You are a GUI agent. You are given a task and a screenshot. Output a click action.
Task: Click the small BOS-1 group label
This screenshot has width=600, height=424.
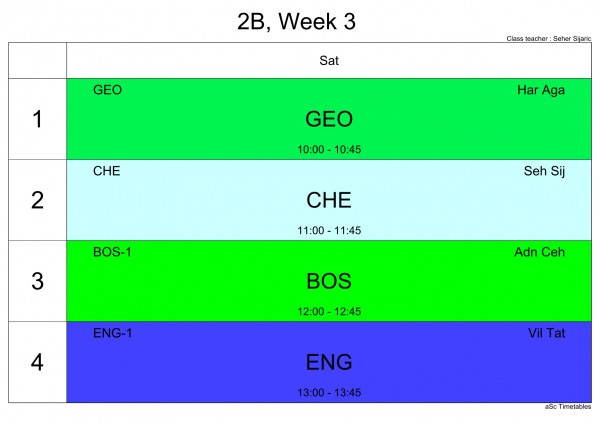tap(112, 252)
